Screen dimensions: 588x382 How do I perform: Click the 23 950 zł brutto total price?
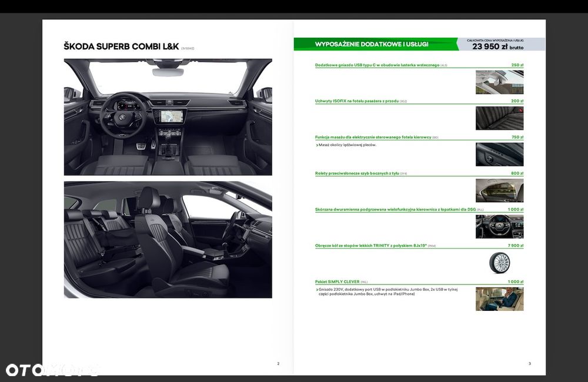pos(497,46)
